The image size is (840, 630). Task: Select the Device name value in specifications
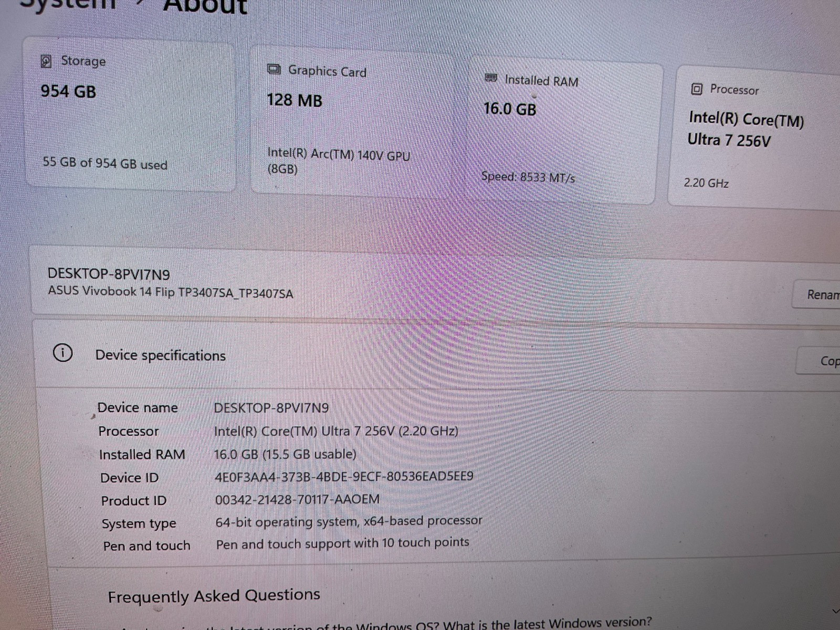(271, 408)
